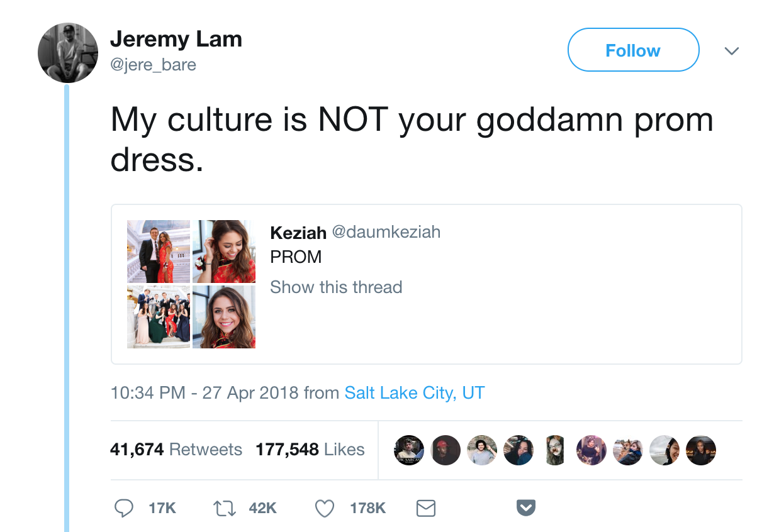This screenshot has width=779, height=532.
Task: Save tweet with the Pocket icon
Action: [526, 507]
